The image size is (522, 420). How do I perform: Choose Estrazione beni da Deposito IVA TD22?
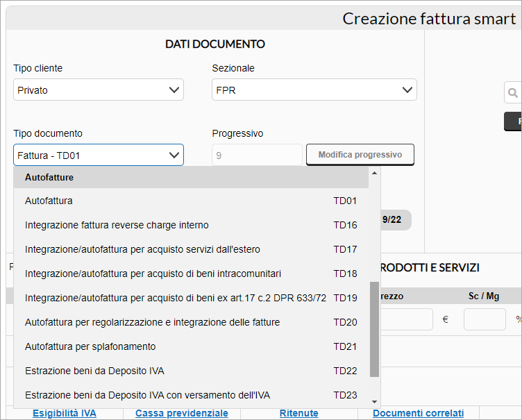coord(191,371)
